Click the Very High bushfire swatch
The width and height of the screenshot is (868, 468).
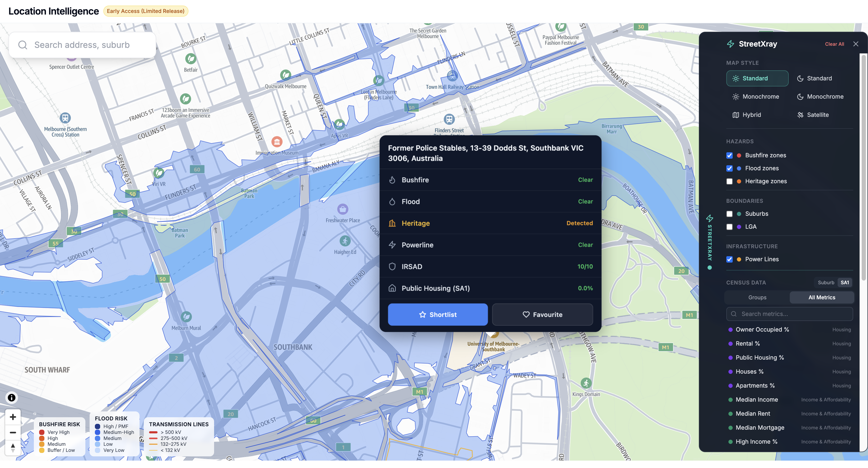tap(42, 432)
